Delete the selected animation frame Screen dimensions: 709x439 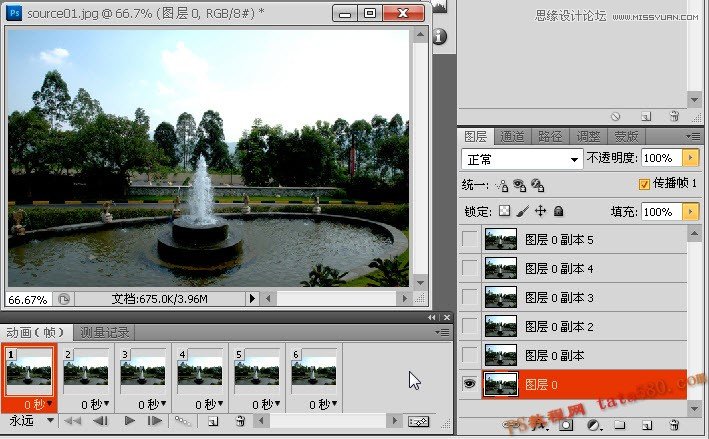[x=240, y=422]
